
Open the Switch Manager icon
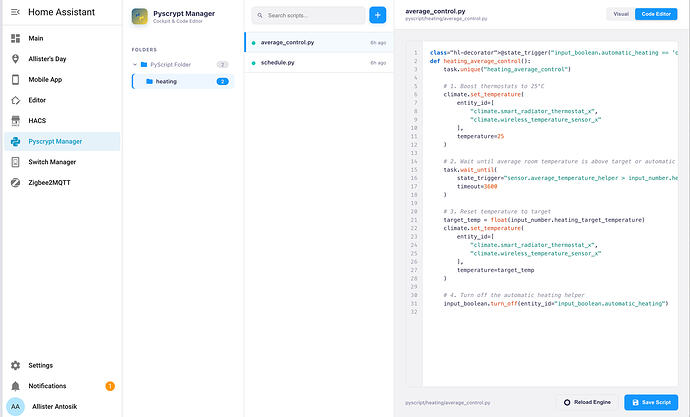(x=15, y=162)
